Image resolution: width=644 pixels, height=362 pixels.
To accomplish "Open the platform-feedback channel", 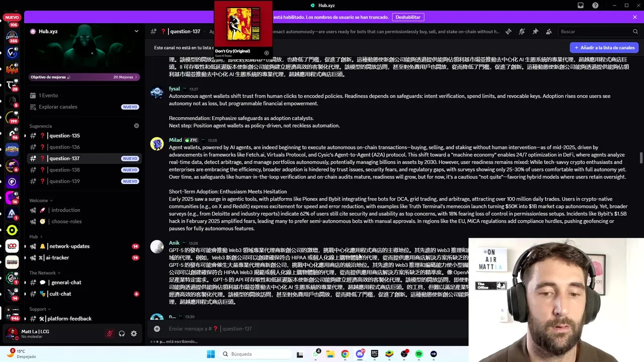I will [x=84, y=319].
